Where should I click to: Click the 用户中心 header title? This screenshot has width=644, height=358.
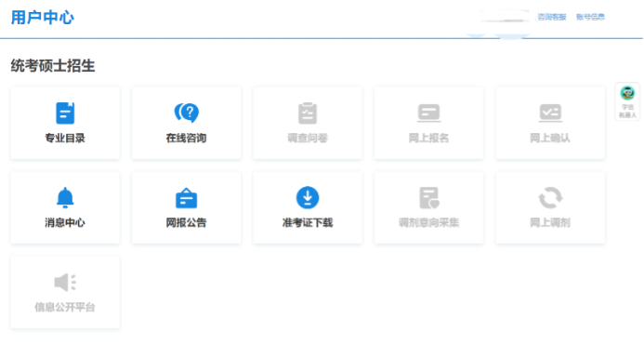pos(43,18)
